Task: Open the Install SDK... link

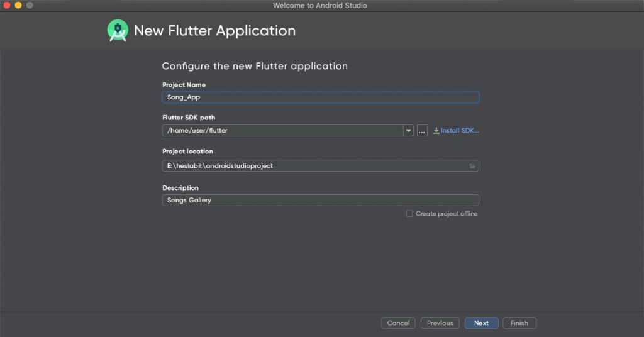Action: coord(459,131)
